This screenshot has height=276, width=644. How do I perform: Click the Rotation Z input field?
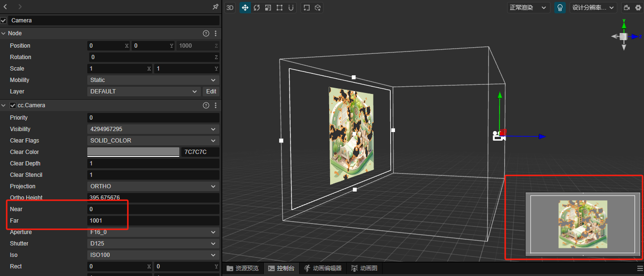coord(153,57)
